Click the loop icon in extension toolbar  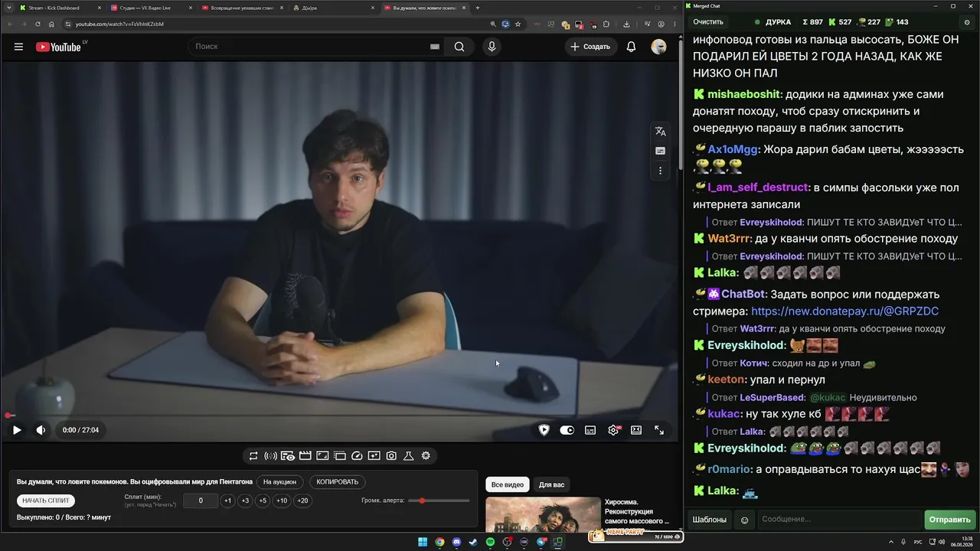[253, 456]
